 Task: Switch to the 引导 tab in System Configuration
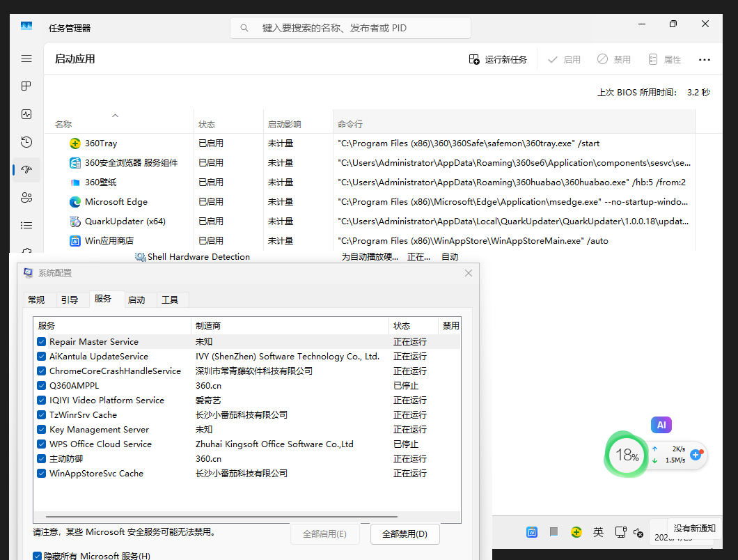point(70,300)
